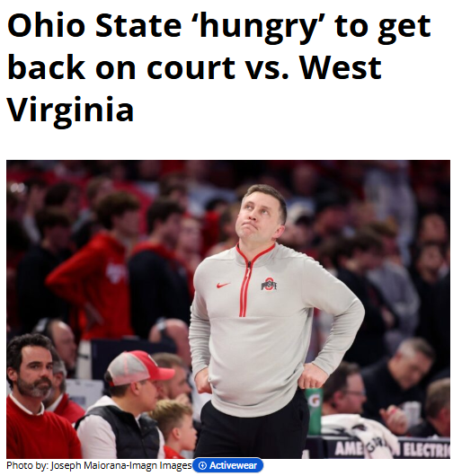Open the Ohio State 'hungry' headline

218,66
